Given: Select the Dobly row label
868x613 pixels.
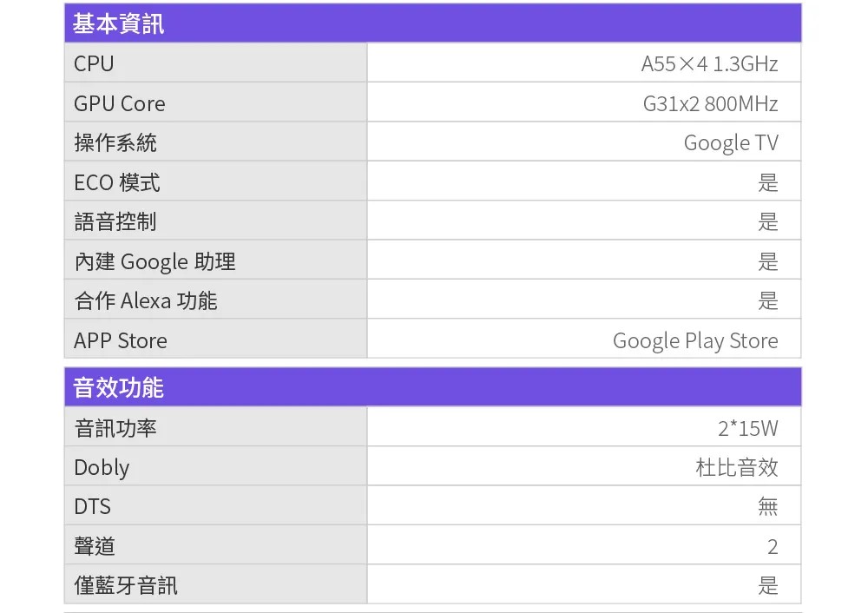Looking at the screenshot, I should tap(102, 467).
